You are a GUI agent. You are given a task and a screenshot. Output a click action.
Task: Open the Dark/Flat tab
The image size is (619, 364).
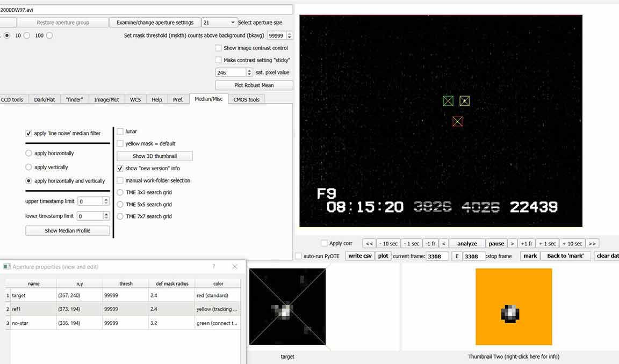click(45, 99)
